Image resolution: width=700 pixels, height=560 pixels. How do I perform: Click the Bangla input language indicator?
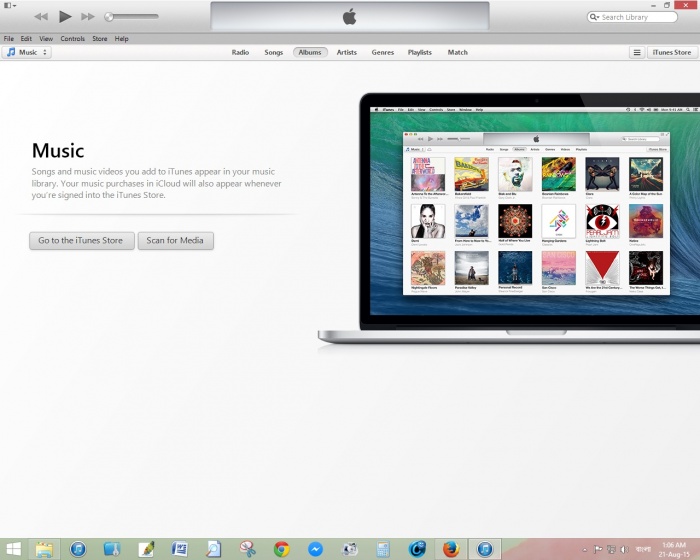(643, 549)
